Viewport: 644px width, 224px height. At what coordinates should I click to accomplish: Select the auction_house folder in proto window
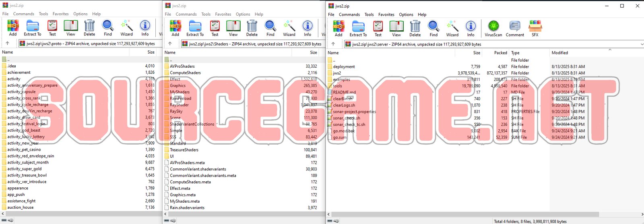[20, 207]
